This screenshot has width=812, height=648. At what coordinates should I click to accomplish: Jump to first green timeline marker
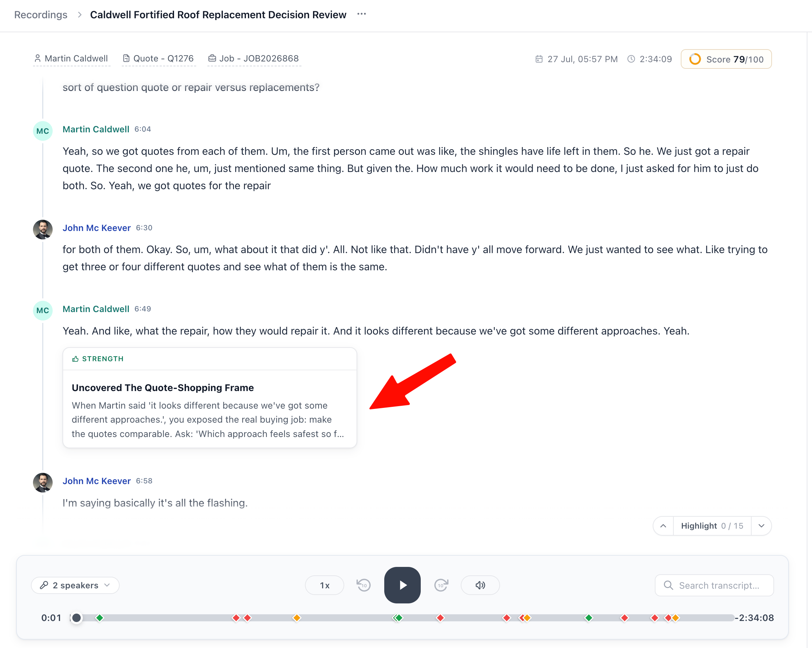pos(99,617)
